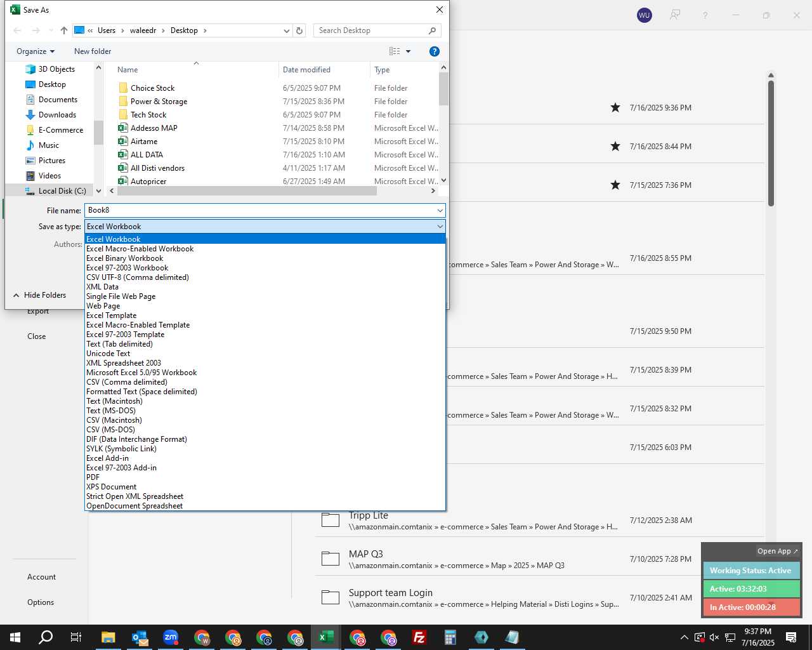Click the Back arrow in Save As dialog

[17, 30]
